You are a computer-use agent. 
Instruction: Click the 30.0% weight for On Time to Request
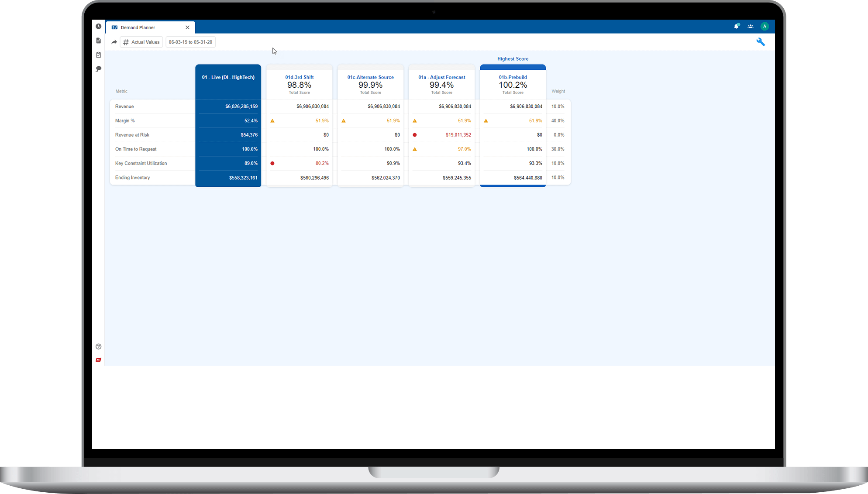558,149
